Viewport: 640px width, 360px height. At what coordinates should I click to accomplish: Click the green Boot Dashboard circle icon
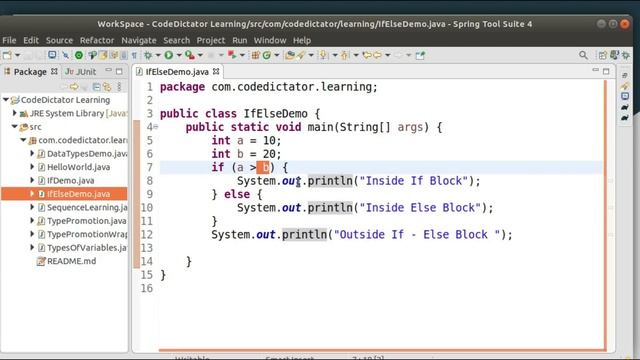pyautogui.click(x=79, y=55)
